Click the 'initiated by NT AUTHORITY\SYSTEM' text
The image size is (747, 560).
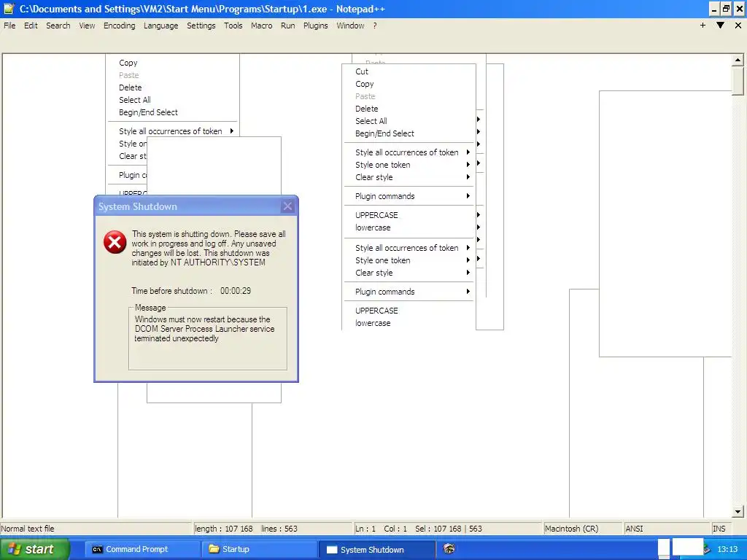pyautogui.click(x=198, y=262)
